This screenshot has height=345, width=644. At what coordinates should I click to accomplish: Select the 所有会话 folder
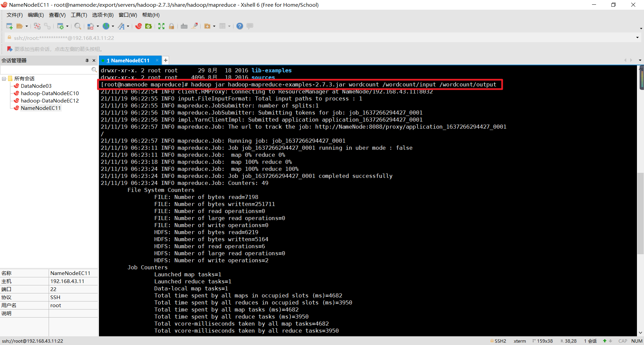coord(24,79)
